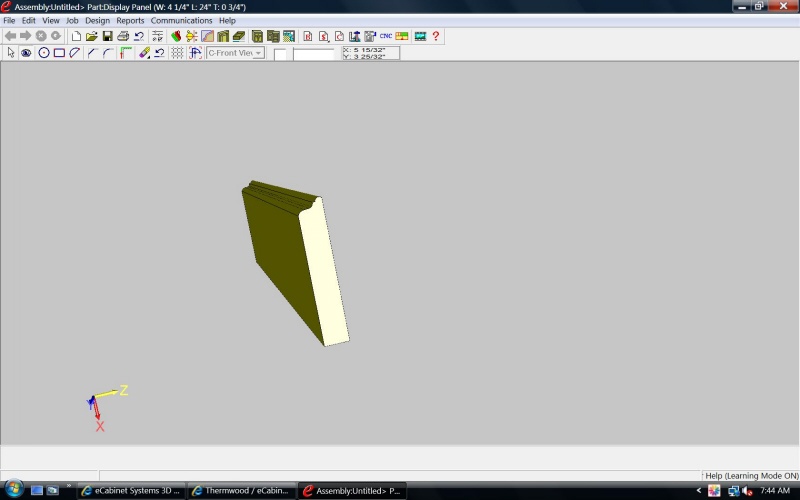Open the View menu
Viewport: 800px width, 500px height.
pyautogui.click(x=51, y=20)
